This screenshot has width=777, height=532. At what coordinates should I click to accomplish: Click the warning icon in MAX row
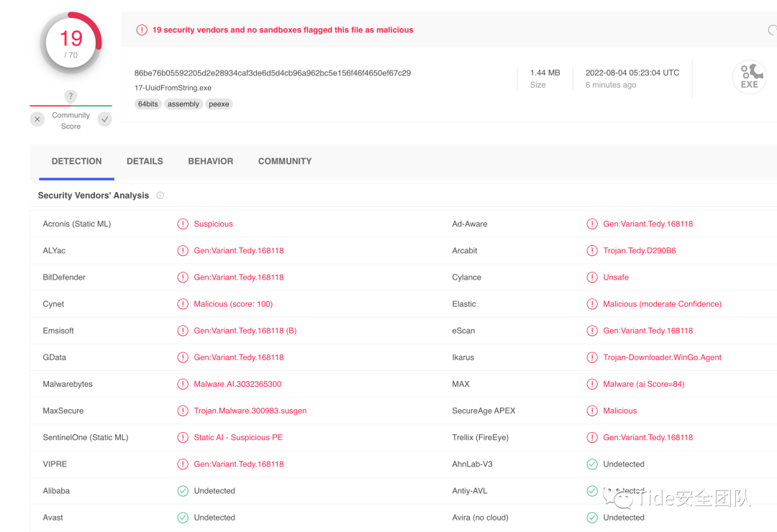pos(592,384)
